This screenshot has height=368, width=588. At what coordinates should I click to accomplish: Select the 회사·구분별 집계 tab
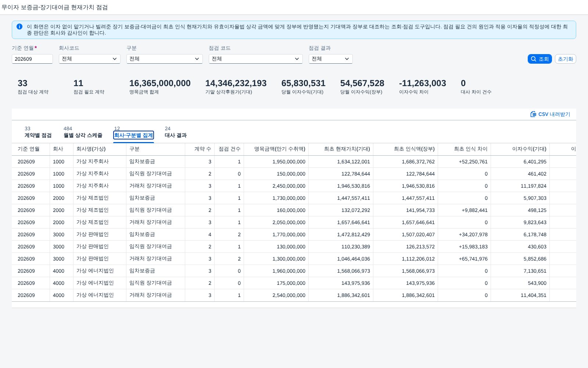(133, 135)
